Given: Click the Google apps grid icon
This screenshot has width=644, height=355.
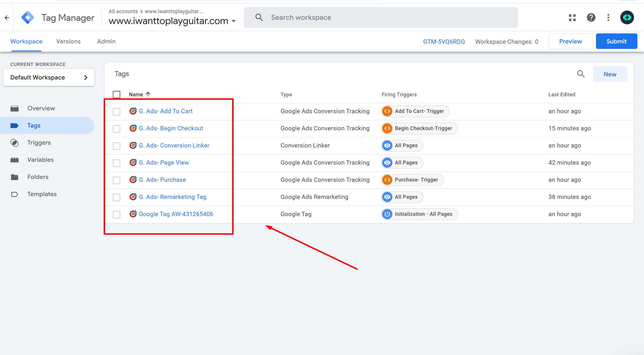Looking at the screenshot, I should pyautogui.click(x=572, y=18).
